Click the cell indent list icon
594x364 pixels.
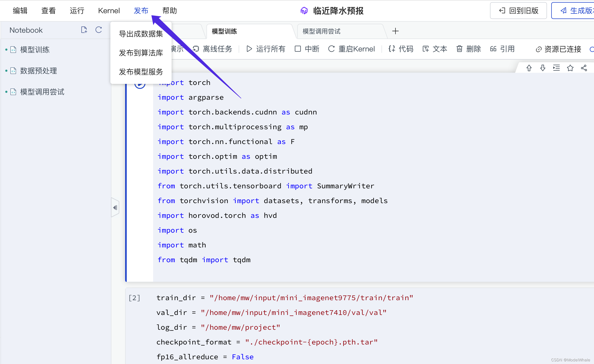pyautogui.click(x=557, y=68)
